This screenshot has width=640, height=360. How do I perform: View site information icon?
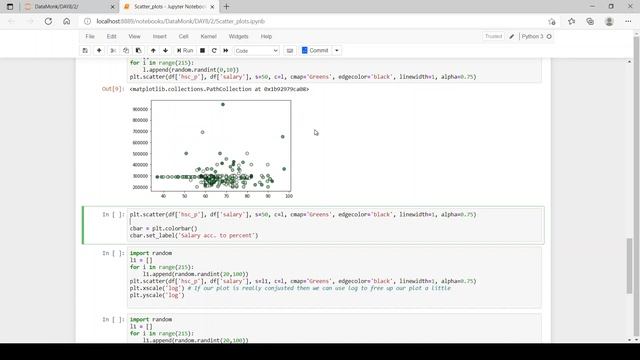pyautogui.click(x=87, y=21)
